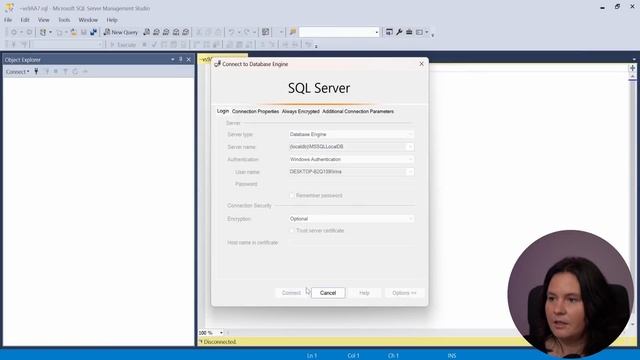This screenshot has width=640, height=360.
Task: Open the User name dropdown
Action: (x=351, y=172)
